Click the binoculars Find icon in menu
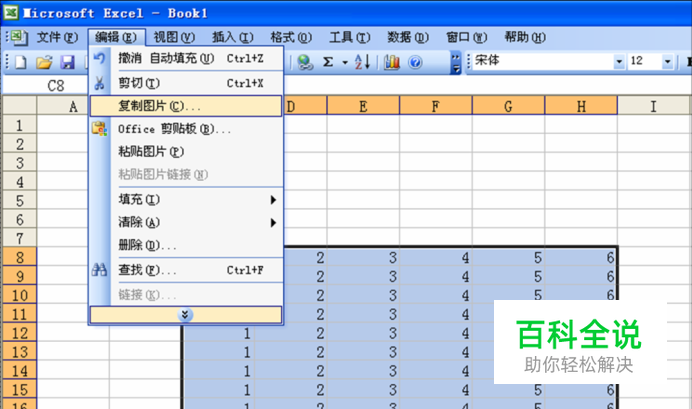The image size is (692, 409). point(99,270)
